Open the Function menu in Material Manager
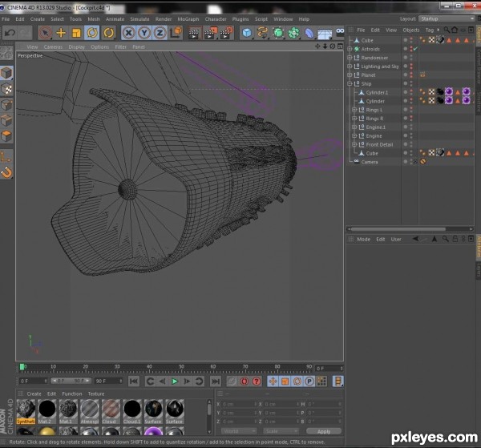This screenshot has width=481, height=448. [72, 394]
